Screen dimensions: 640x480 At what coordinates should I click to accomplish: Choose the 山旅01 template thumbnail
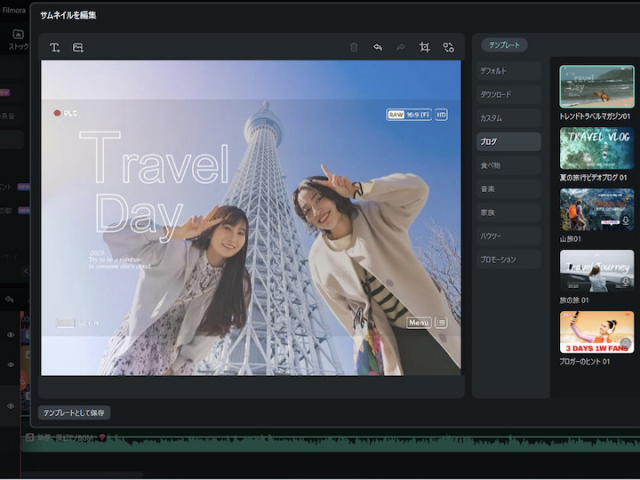596,210
